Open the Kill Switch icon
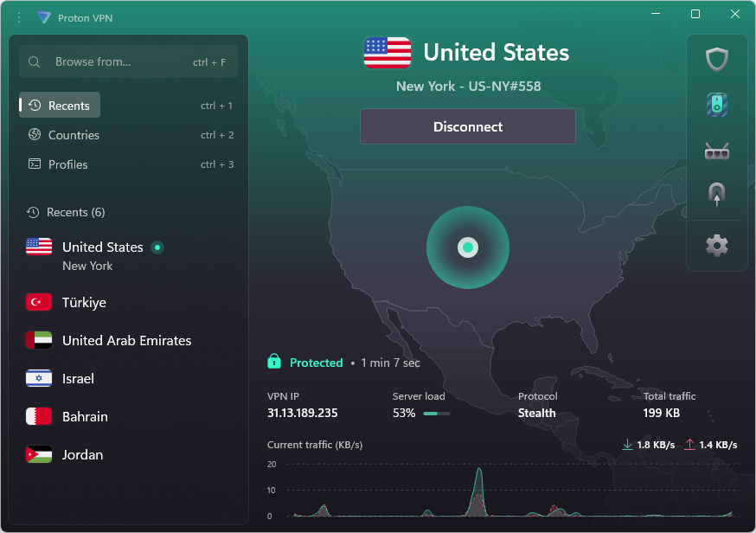The image size is (756, 533). pyautogui.click(x=717, y=104)
